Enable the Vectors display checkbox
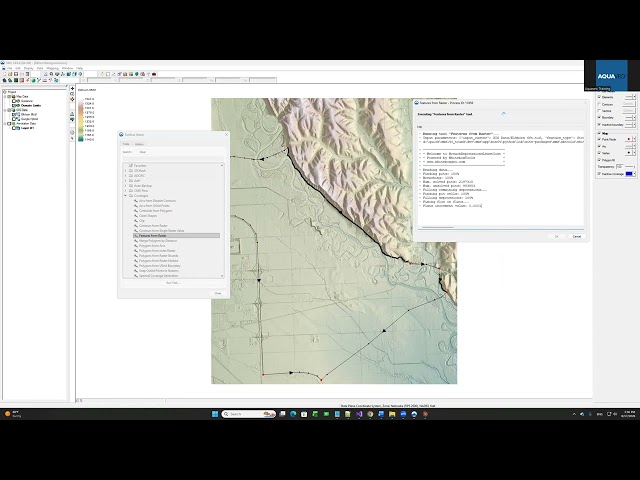Screen dimensions: 640x480 (x=599, y=111)
